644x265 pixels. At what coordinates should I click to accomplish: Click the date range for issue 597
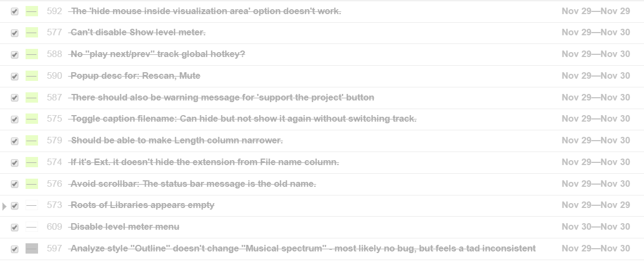596,248
